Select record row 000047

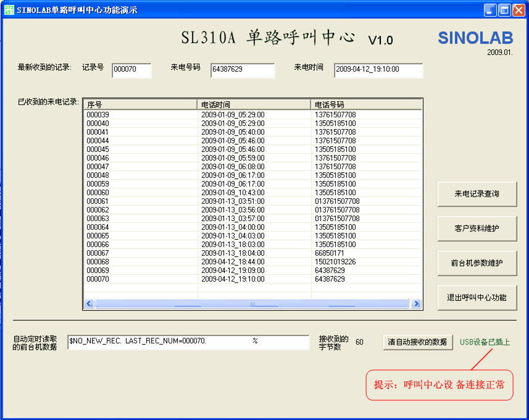click(252, 167)
